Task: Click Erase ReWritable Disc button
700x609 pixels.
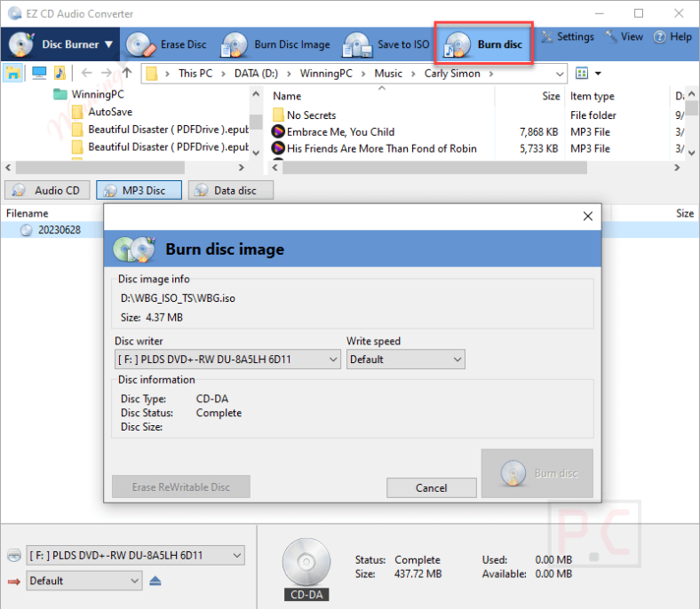Action: click(x=181, y=486)
